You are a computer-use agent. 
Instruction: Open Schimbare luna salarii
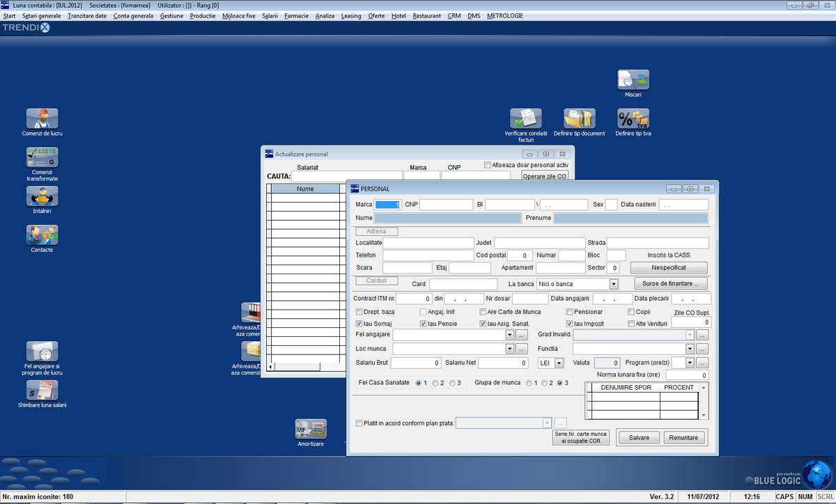coord(42,390)
